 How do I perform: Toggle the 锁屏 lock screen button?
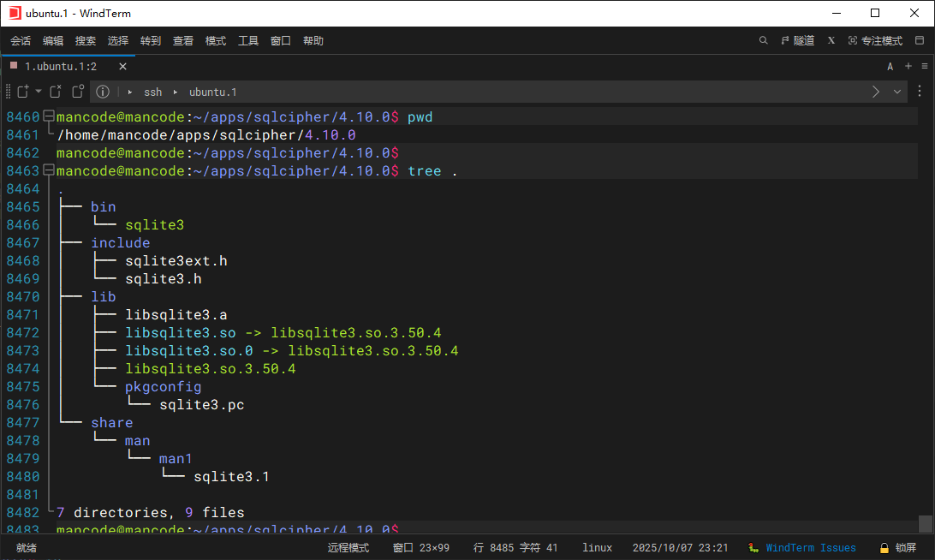pyautogui.click(x=897, y=548)
